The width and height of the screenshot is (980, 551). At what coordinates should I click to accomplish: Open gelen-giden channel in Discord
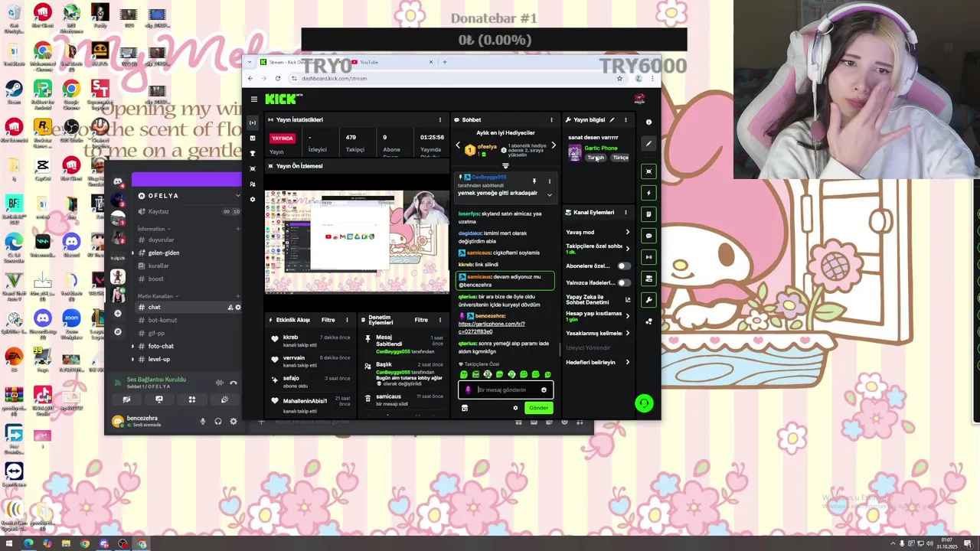[164, 253]
